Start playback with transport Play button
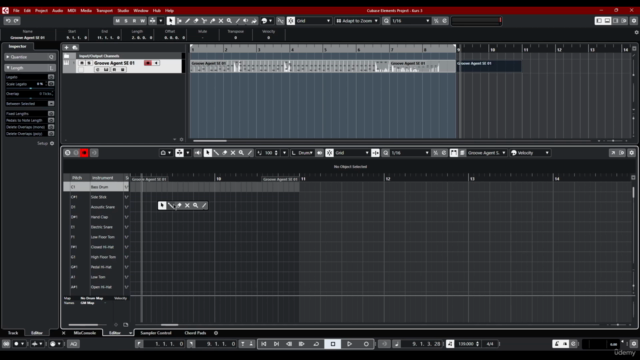This screenshot has width=640, height=360. coord(349,344)
